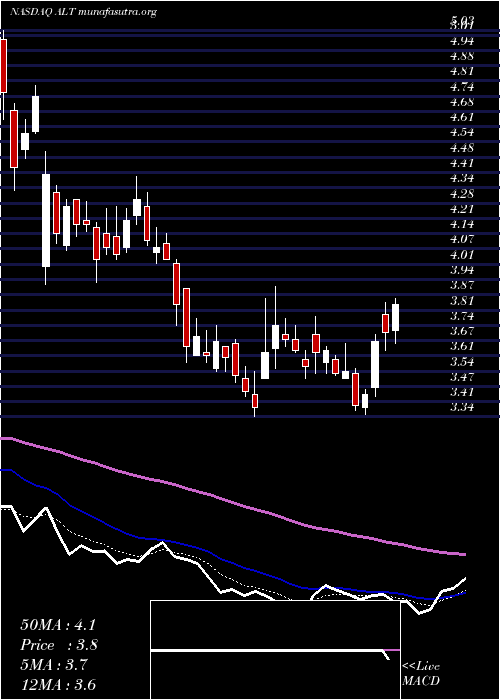Select the 4.07 price axis label
The height and width of the screenshot is (700, 500).
coord(462,239)
